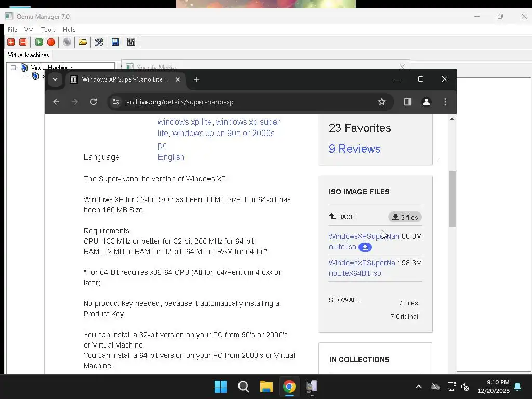The width and height of the screenshot is (532, 399).
Task: Click the page's vertical scrollbar thumb
Action: pos(452,199)
